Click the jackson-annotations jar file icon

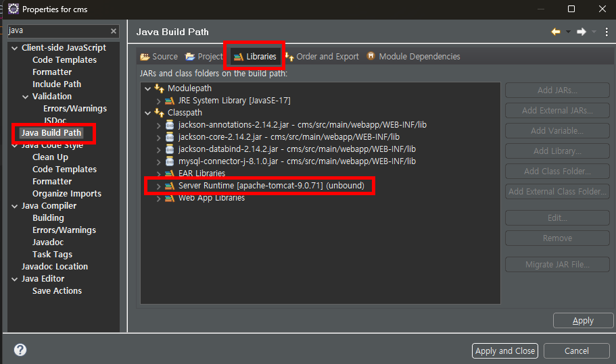tap(170, 125)
